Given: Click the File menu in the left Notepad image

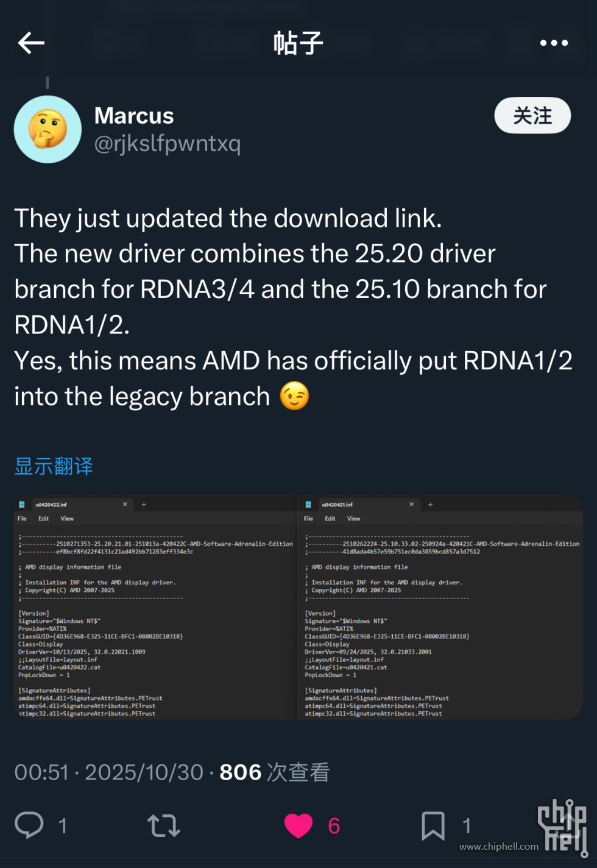Looking at the screenshot, I should pyautogui.click(x=22, y=519).
